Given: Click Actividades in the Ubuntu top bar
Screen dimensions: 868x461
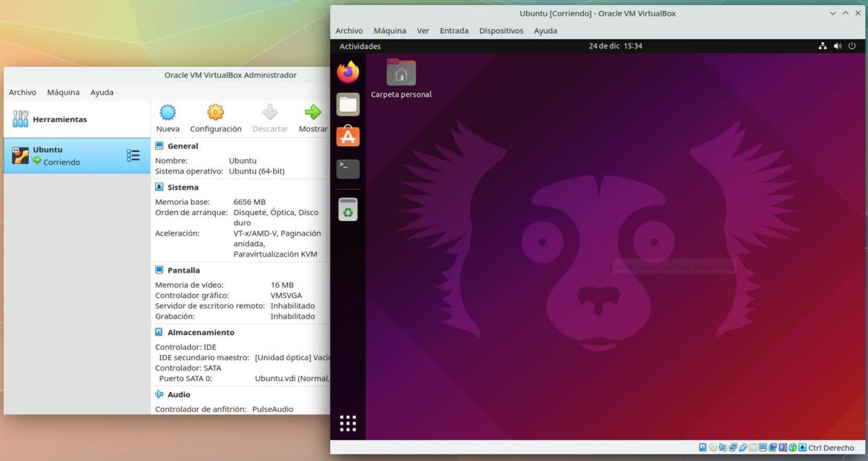Looking at the screenshot, I should point(360,46).
